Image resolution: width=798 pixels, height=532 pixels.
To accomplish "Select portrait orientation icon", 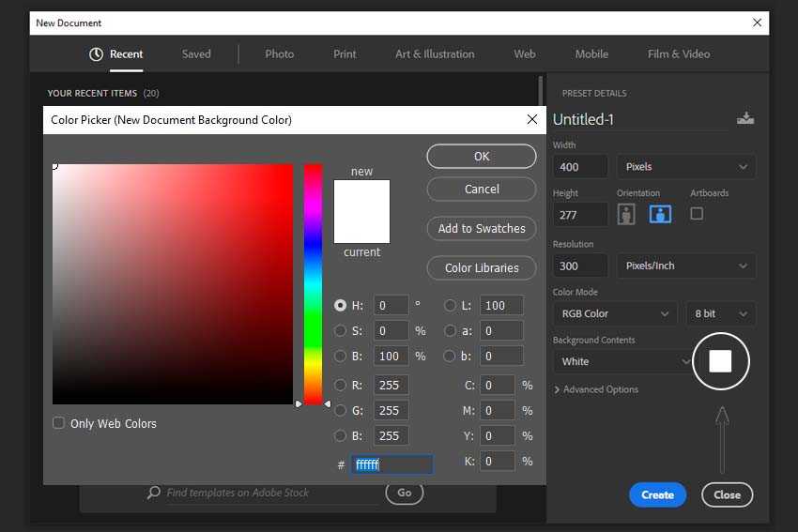I will pos(626,214).
